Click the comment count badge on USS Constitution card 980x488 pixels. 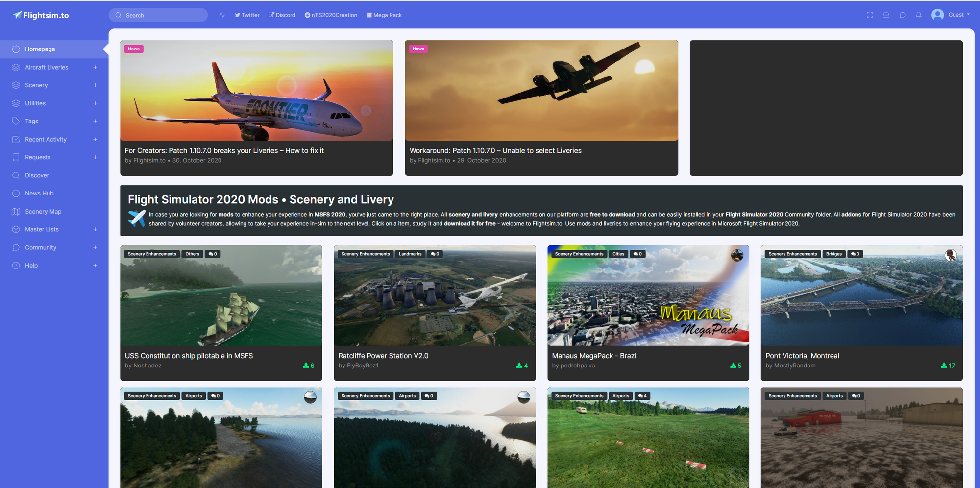point(213,254)
